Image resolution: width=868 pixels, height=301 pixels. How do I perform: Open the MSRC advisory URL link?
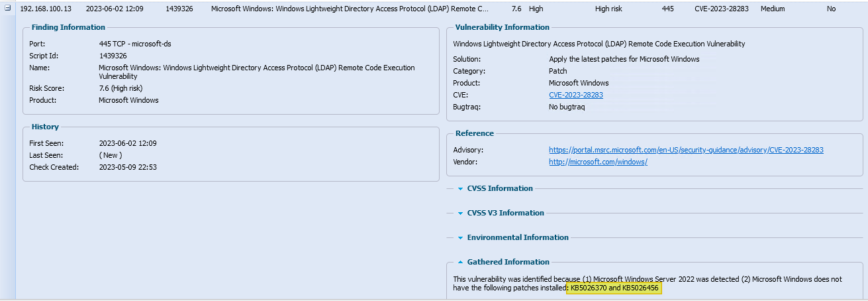tap(686, 150)
